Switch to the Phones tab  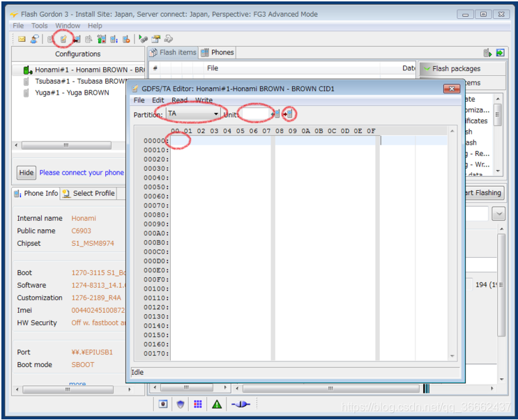(x=218, y=52)
